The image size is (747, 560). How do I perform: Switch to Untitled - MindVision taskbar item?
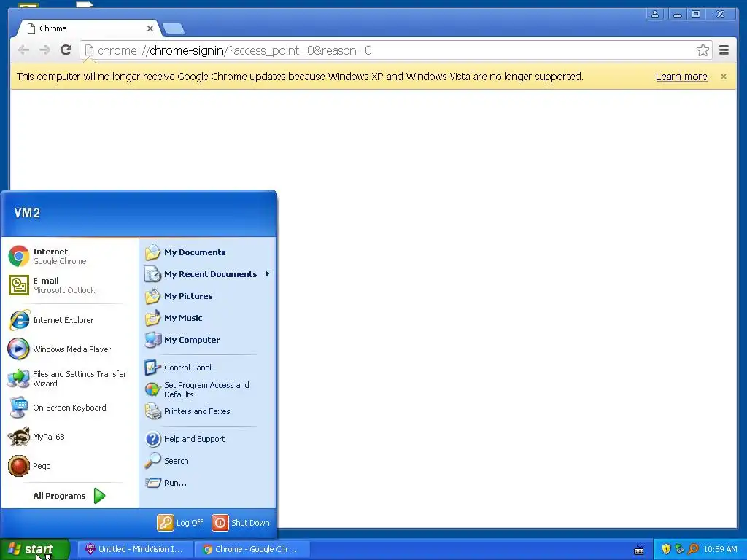click(x=135, y=549)
